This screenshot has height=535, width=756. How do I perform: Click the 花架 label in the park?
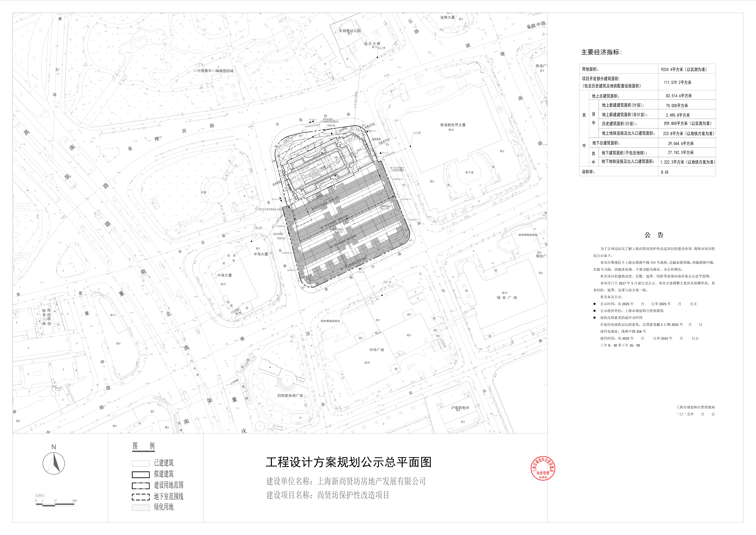[204, 192]
